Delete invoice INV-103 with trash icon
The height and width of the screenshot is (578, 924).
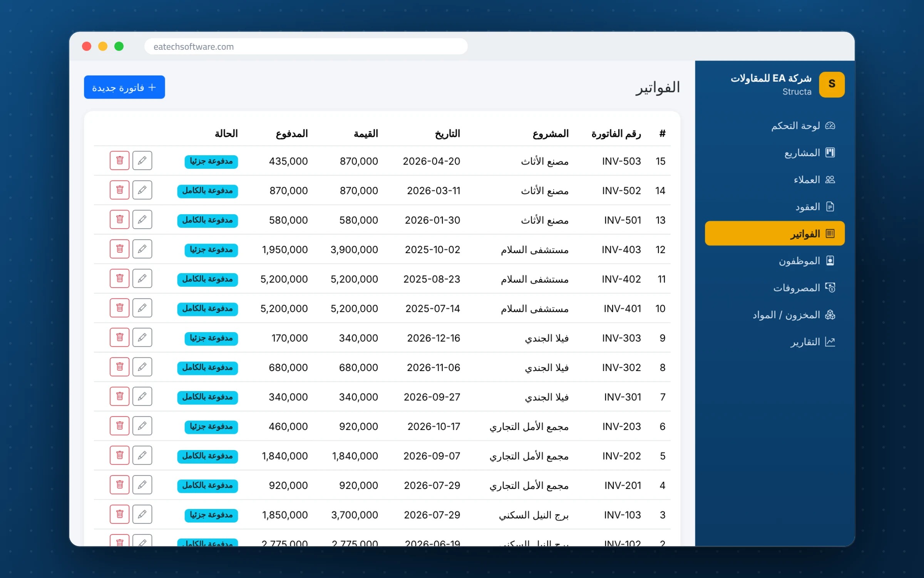(x=119, y=514)
